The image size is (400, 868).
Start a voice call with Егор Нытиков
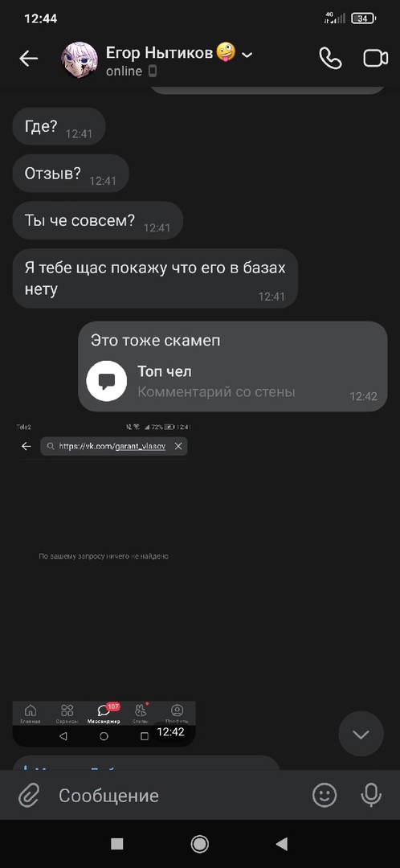coord(330,58)
